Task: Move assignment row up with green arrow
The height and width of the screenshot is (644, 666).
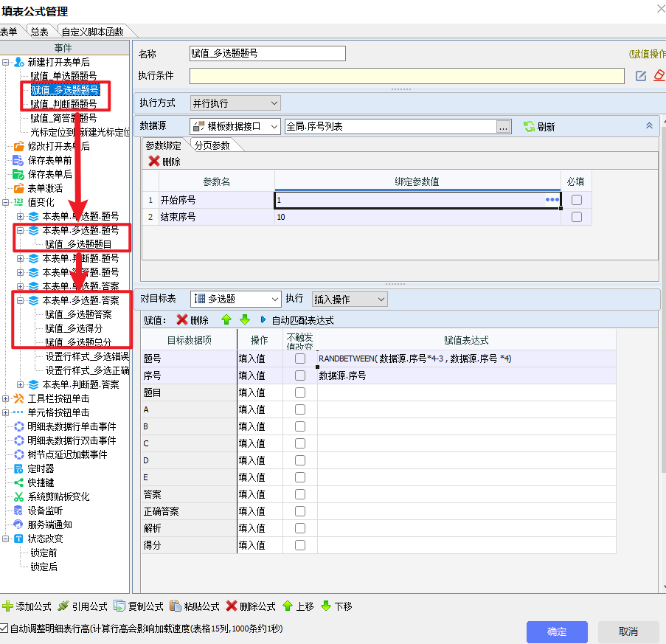Action: coord(226,320)
